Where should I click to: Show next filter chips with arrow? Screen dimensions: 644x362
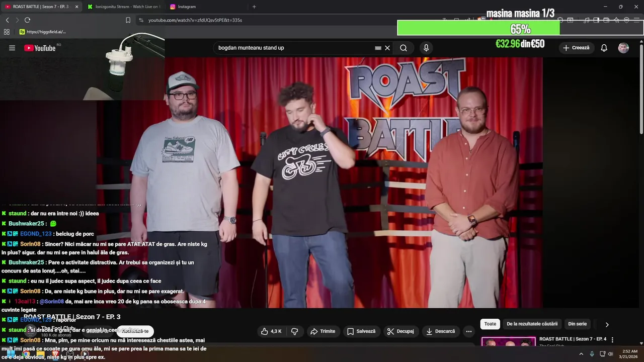point(607,324)
